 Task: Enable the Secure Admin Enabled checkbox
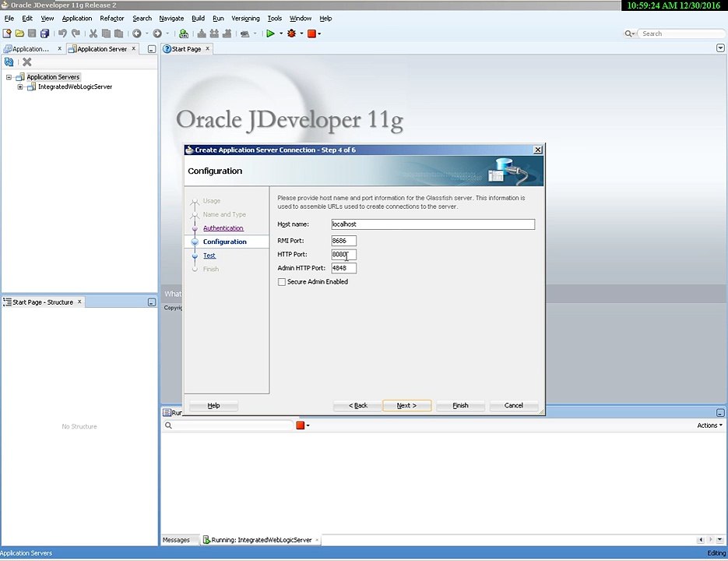pos(282,282)
